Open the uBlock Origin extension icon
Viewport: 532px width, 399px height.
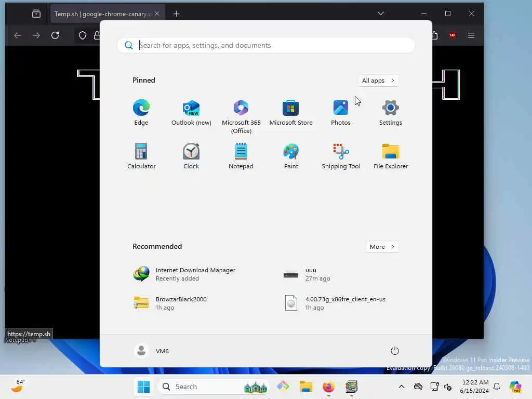453,35
